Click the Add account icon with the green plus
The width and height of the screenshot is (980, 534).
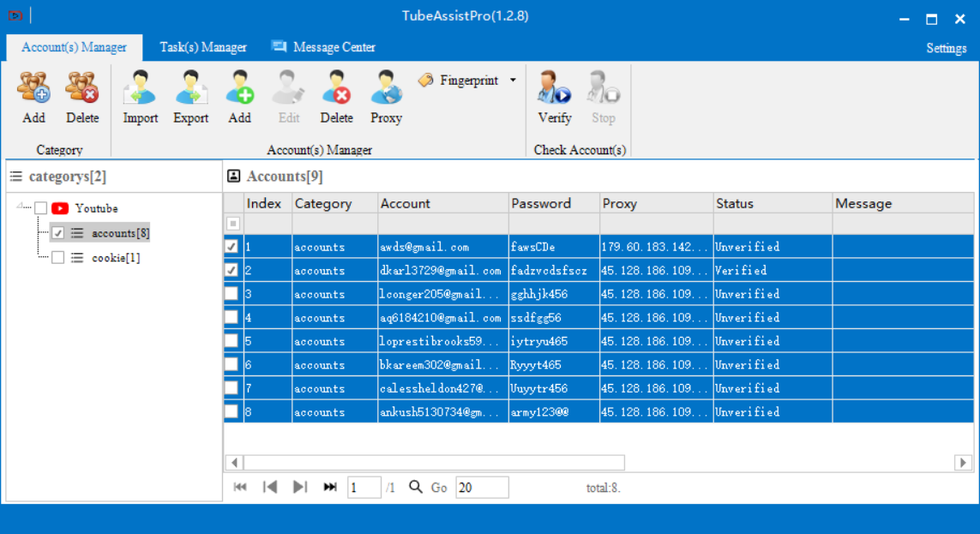[x=239, y=87]
